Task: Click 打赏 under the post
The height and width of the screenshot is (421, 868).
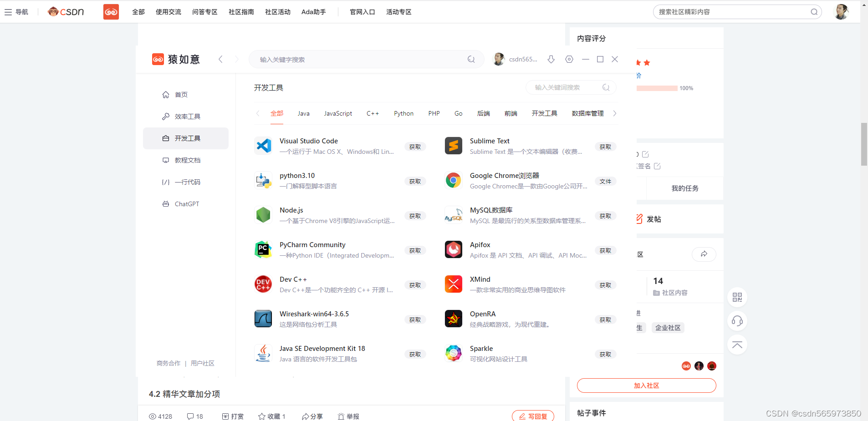Action: (x=233, y=416)
